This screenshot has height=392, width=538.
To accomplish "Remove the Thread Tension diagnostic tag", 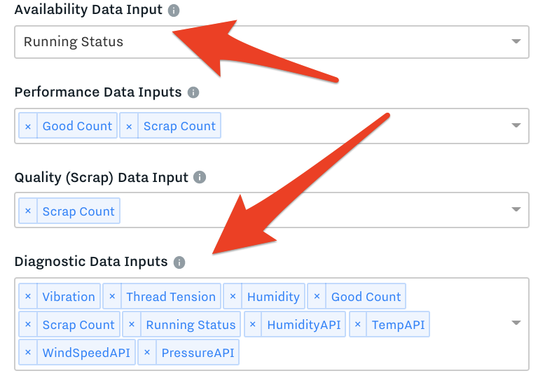I will point(112,296).
